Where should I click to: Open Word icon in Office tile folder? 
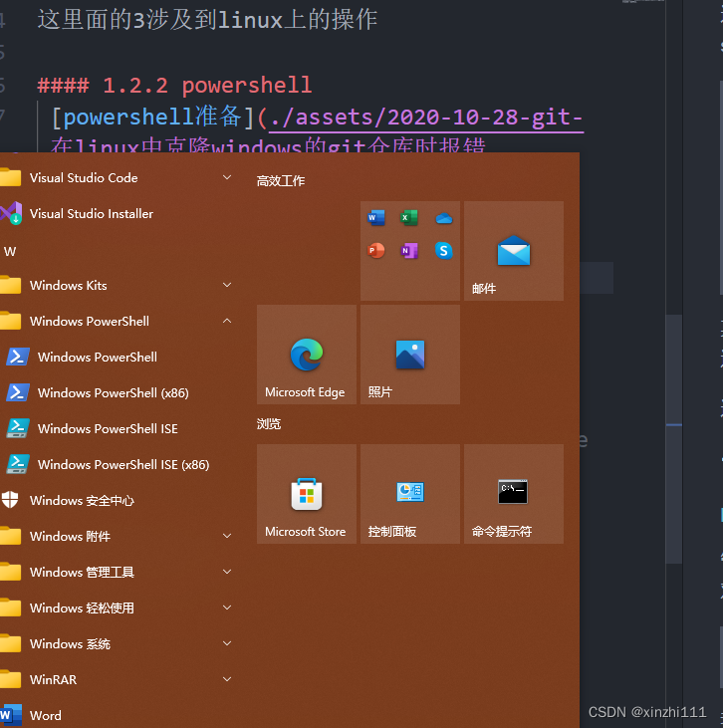coord(376,218)
